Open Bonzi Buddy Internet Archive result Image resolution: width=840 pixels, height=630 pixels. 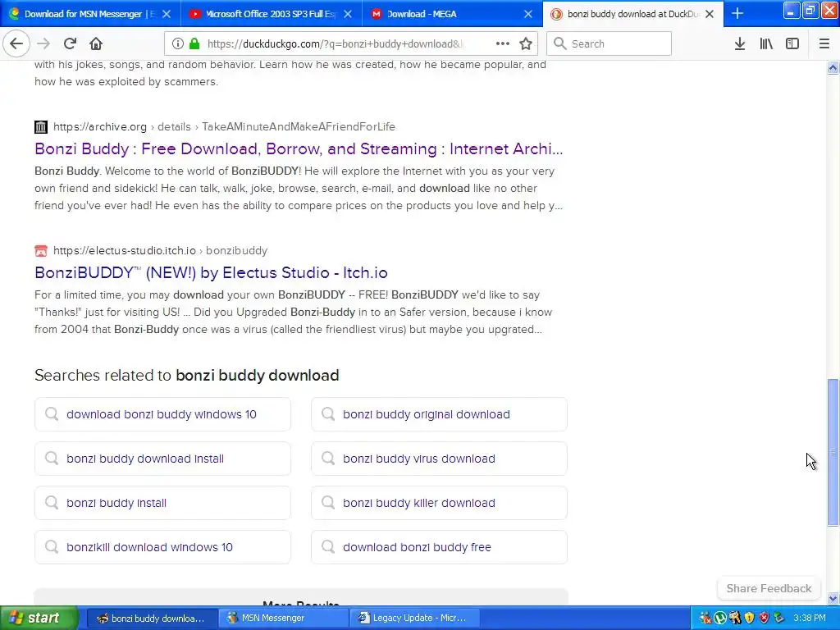pyautogui.click(x=299, y=149)
